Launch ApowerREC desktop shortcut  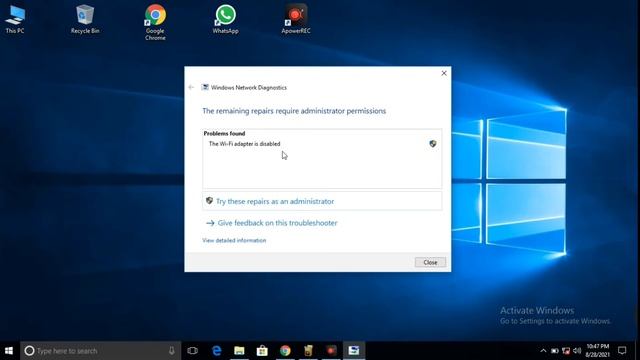pyautogui.click(x=296, y=19)
